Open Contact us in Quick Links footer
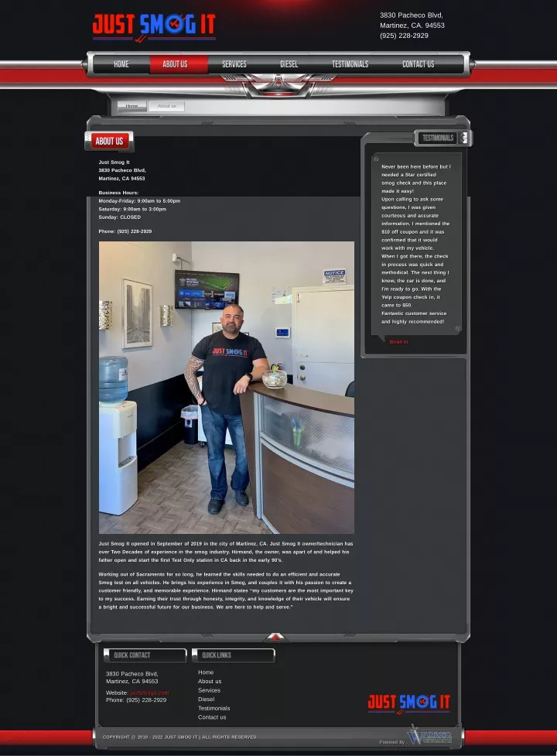 [x=212, y=717]
